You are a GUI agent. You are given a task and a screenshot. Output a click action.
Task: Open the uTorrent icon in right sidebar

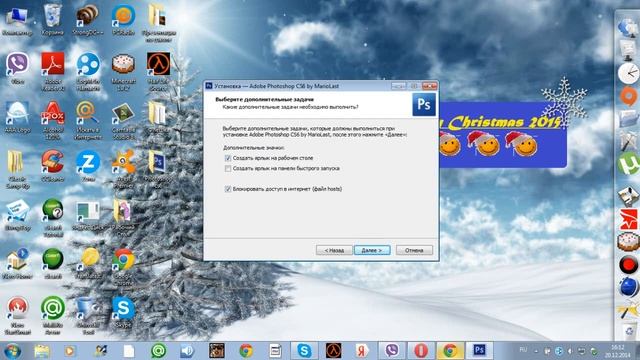click(628, 163)
